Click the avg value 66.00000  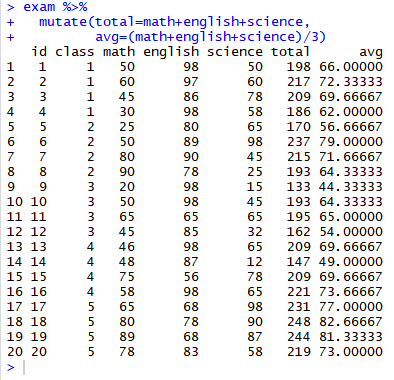point(351,67)
